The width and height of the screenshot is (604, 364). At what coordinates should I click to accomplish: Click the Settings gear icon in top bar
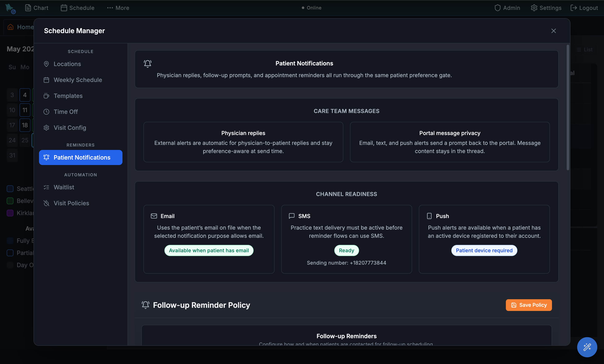[534, 8]
